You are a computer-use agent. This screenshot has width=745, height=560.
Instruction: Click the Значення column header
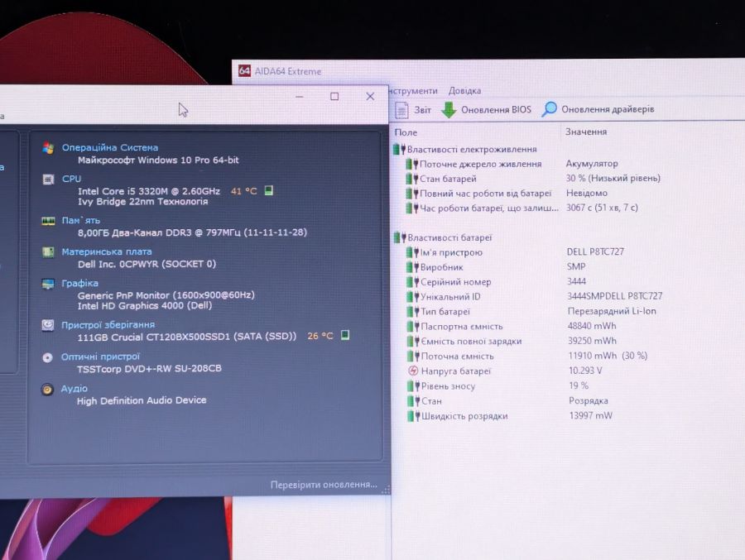pyautogui.click(x=586, y=132)
